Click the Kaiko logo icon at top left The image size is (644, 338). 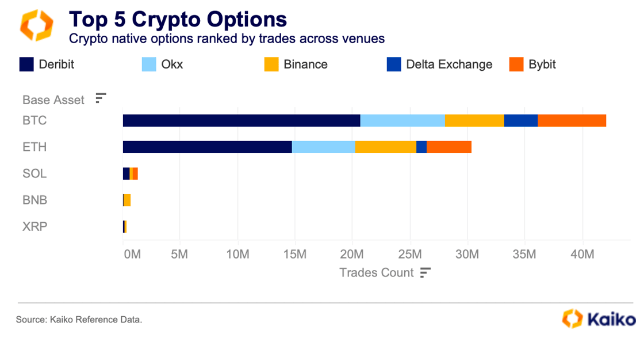(x=36, y=25)
